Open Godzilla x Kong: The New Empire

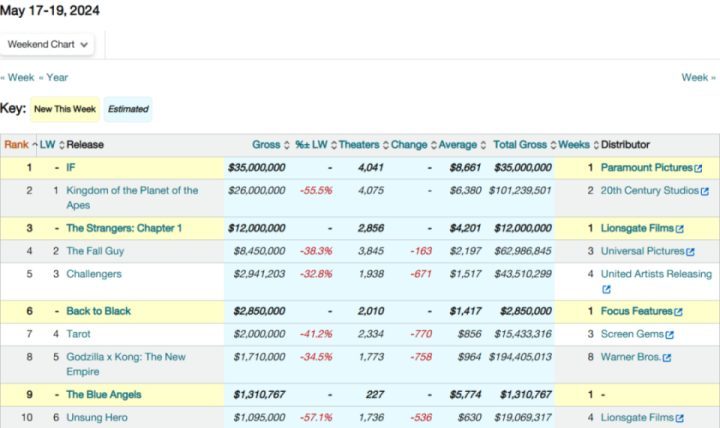coord(126,364)
